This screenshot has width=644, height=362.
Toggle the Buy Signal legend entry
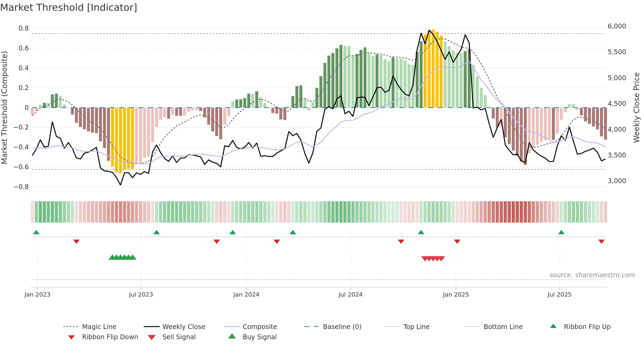pyautogui.click(x=252, y=337)
